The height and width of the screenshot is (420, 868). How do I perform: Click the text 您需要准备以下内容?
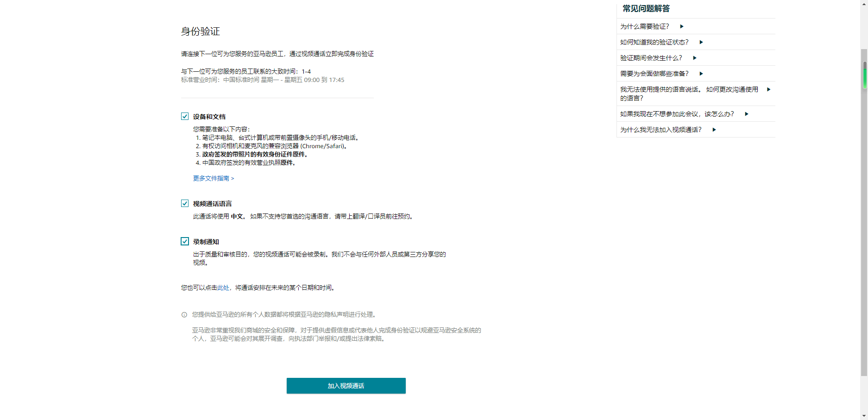point(221,129)
